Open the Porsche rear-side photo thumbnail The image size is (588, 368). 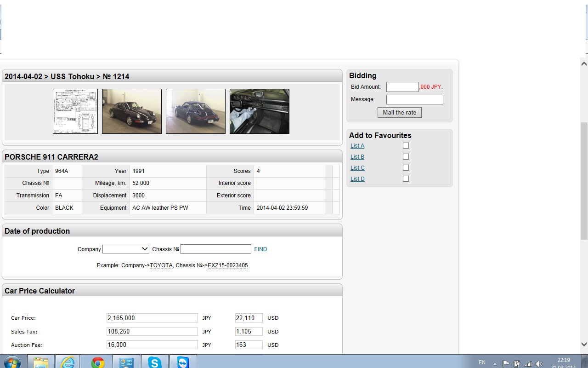coord(196,111)
